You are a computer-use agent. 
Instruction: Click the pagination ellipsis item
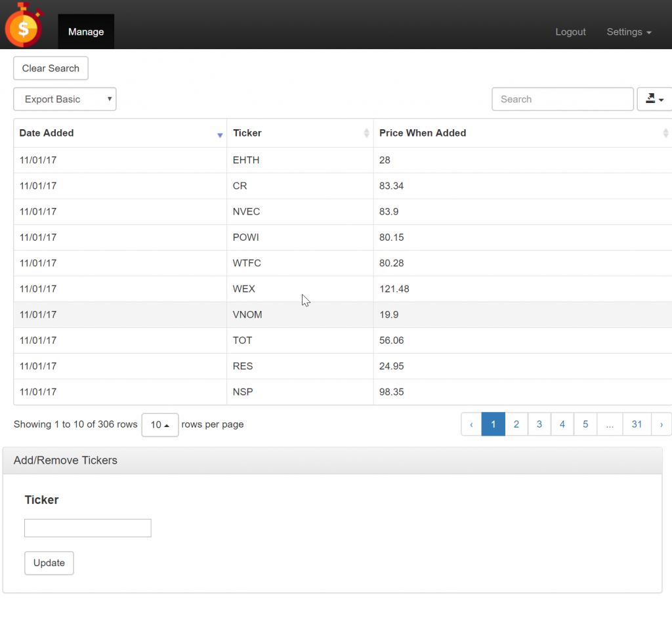(610, 424)
